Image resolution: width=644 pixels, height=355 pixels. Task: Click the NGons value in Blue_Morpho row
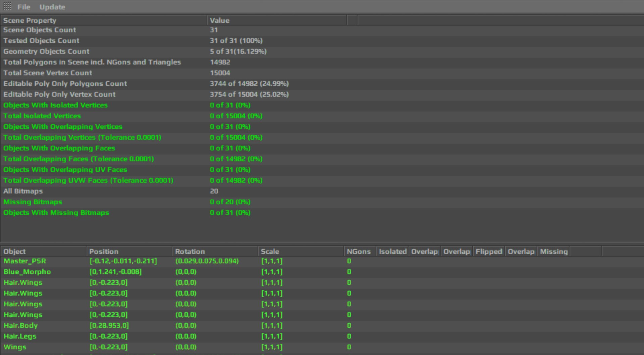tap(349, 272)
